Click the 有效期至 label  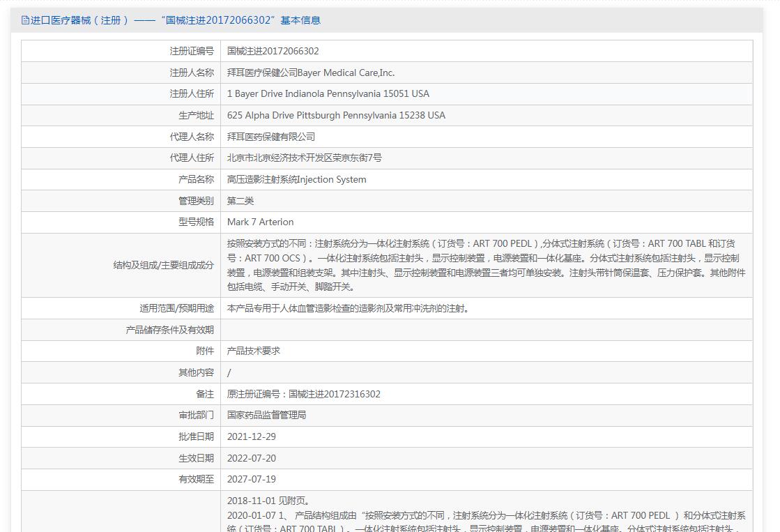[x=196, y=480]
